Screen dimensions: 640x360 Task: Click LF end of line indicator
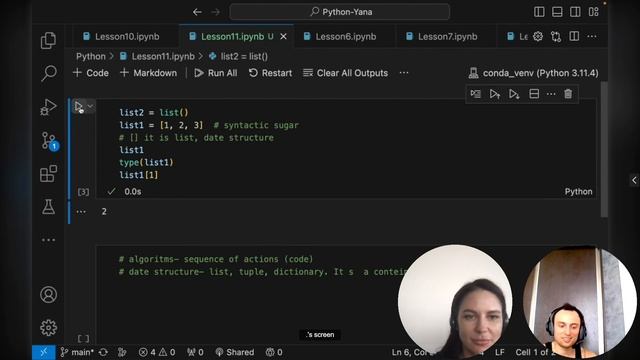(x=500, y=352)
